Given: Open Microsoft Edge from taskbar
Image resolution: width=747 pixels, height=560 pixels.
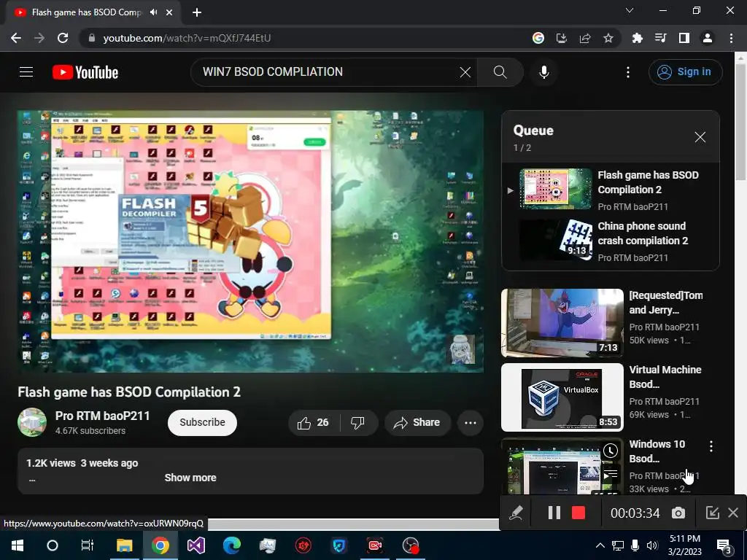Looking at the screenshot, I should (231, 545).
